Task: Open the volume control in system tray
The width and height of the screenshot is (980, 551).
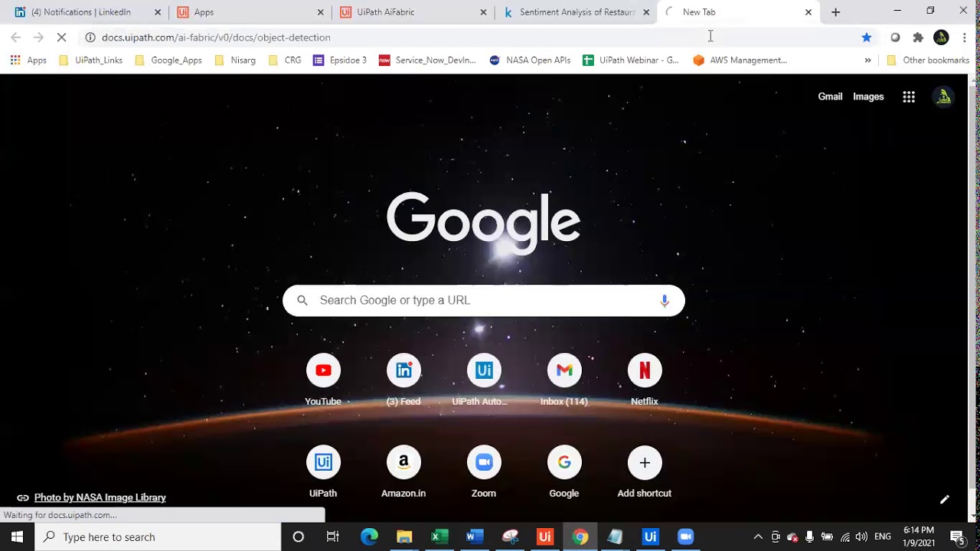Action: pos(861,536)
